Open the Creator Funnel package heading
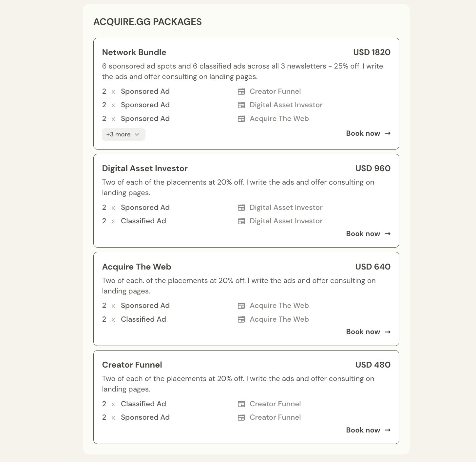The image size is (476, 462). click(132, 365)
